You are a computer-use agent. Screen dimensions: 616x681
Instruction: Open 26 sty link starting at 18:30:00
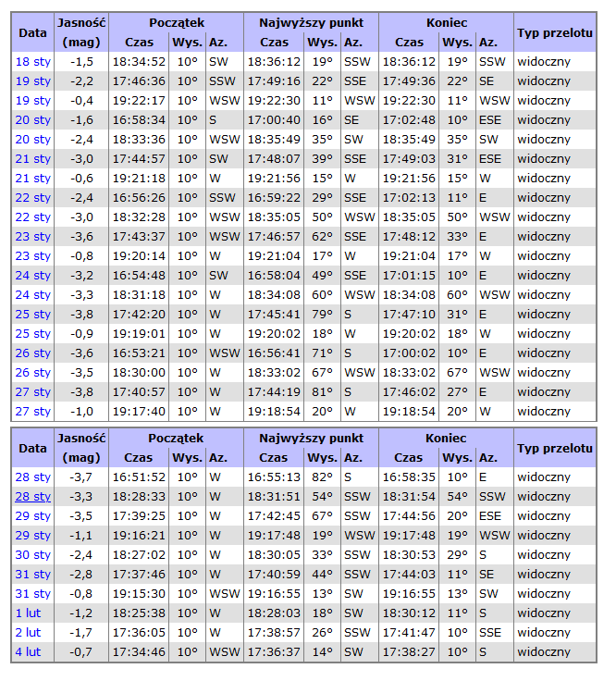[x=33, y=373]
